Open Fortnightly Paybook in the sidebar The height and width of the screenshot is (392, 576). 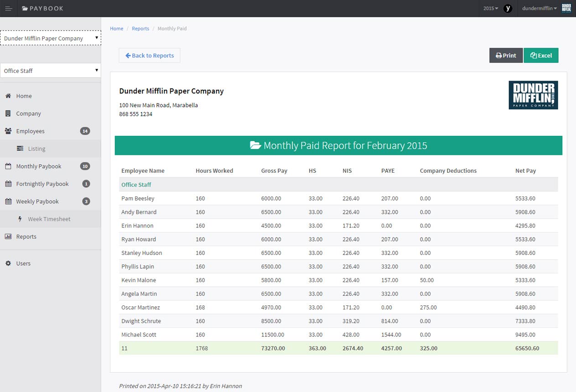(x=50, y=184)
